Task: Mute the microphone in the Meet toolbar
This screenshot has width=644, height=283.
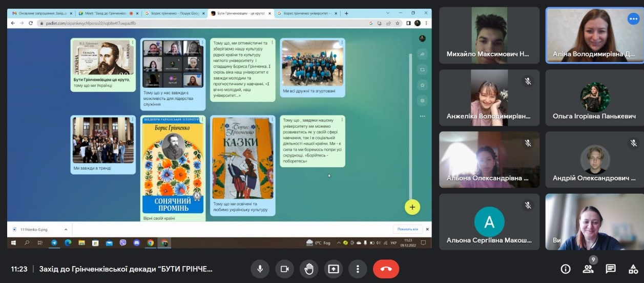Action: 260,269
